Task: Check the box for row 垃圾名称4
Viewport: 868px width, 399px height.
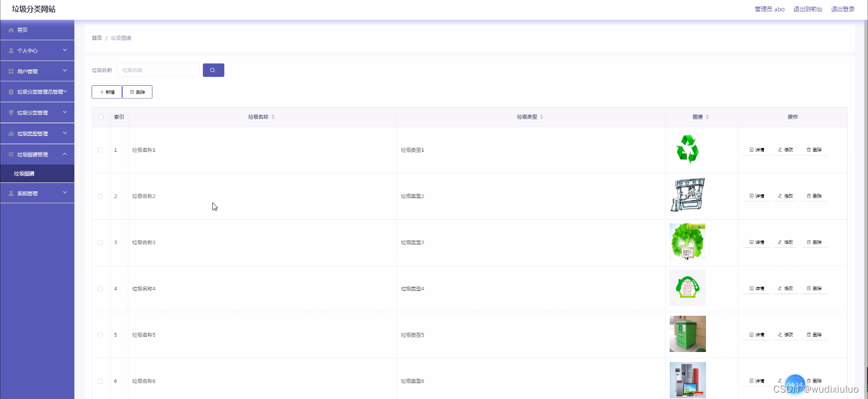Action: click(x=100, y=288)
